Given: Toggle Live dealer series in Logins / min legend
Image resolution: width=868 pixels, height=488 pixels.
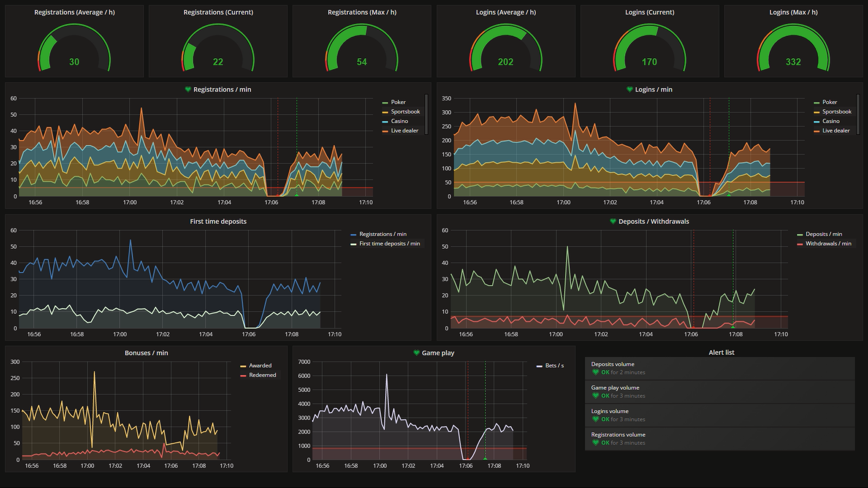Looking at the screenshot, I should point(835,131).
